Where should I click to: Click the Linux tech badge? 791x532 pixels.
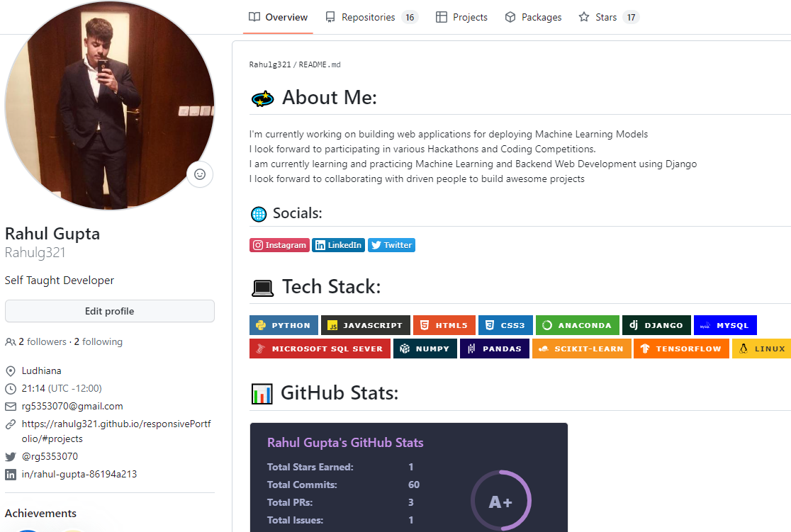[762, 349]
